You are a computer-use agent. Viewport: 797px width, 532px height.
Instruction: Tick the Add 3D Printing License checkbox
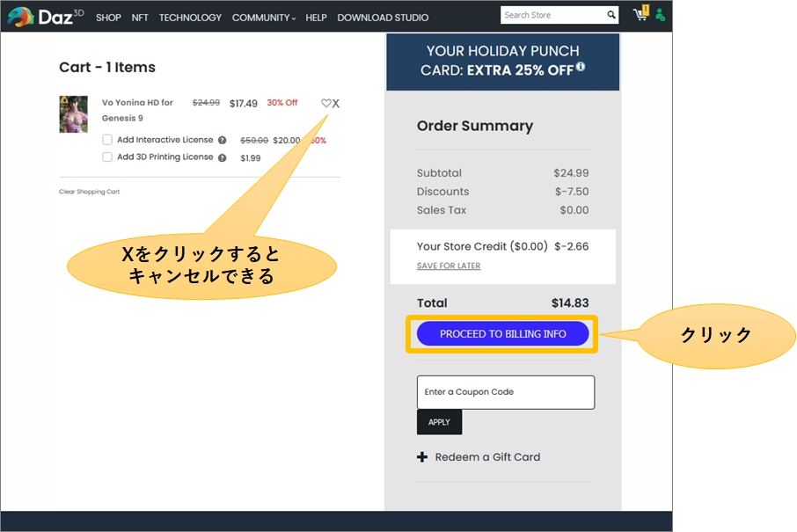107,157
